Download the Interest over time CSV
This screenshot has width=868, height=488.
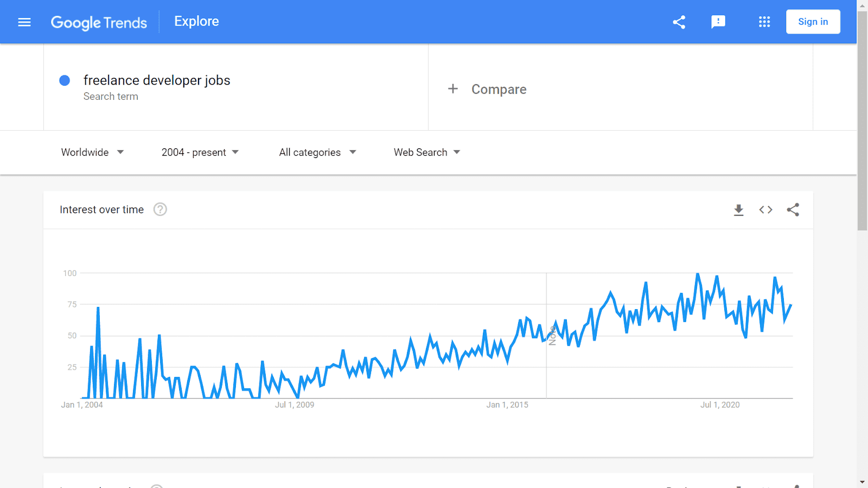click(x=738, y=210)
